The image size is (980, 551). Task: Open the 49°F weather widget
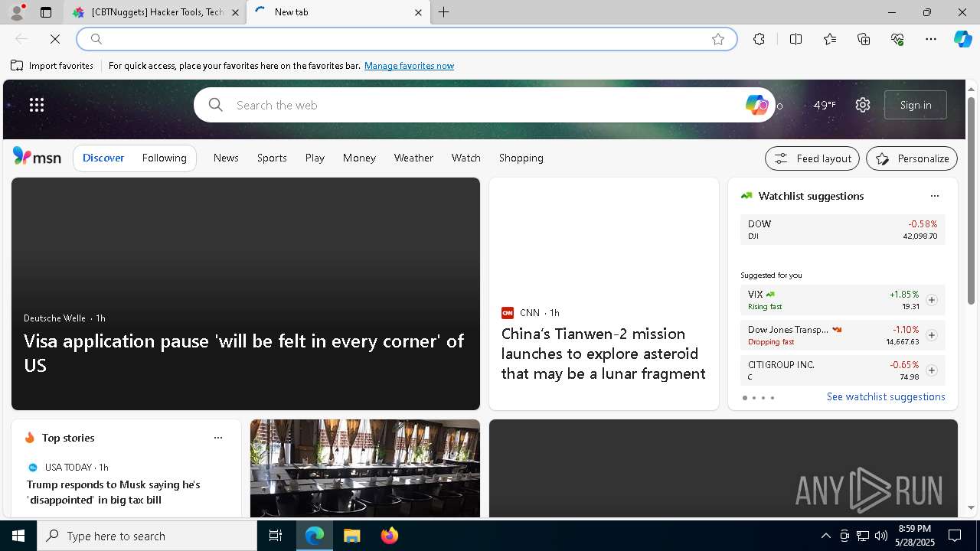click(824, 105)
